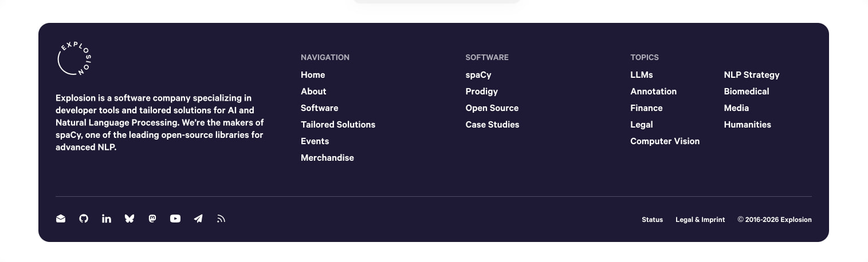Open the Computer Vision topic link
The image size is (868, 262).
click(665, 141)
